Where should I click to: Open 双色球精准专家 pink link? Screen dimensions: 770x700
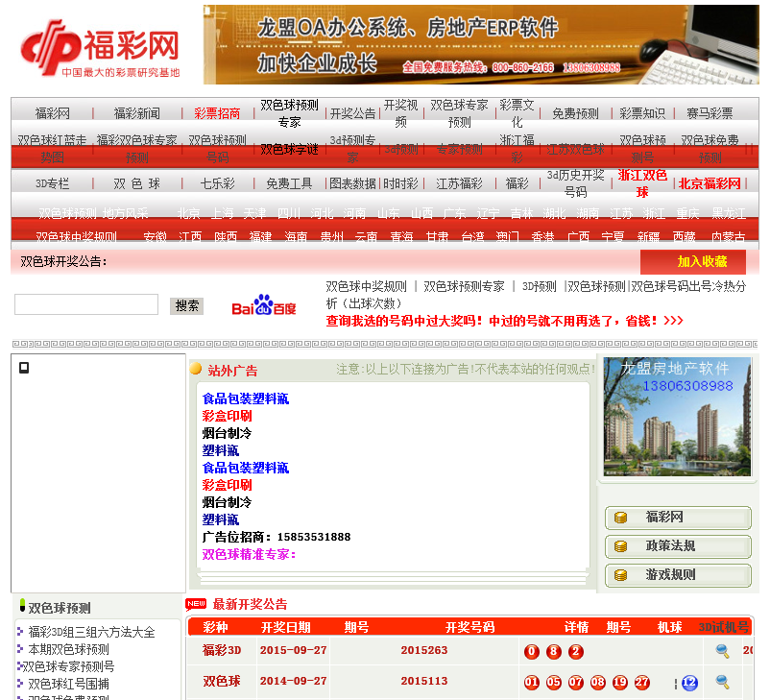249,555
